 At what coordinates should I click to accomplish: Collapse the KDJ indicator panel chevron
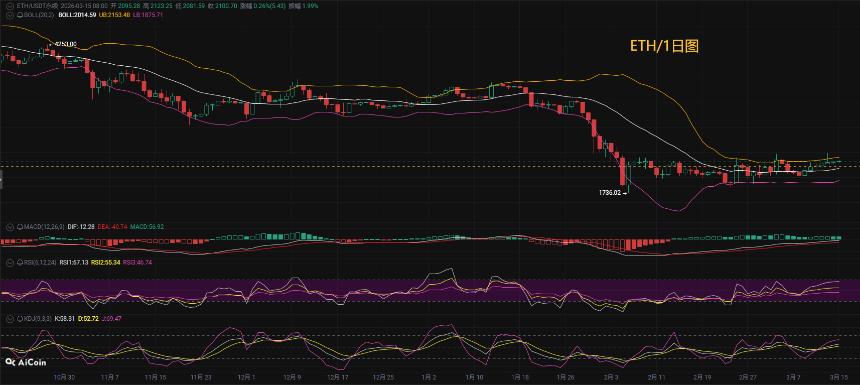10,319
